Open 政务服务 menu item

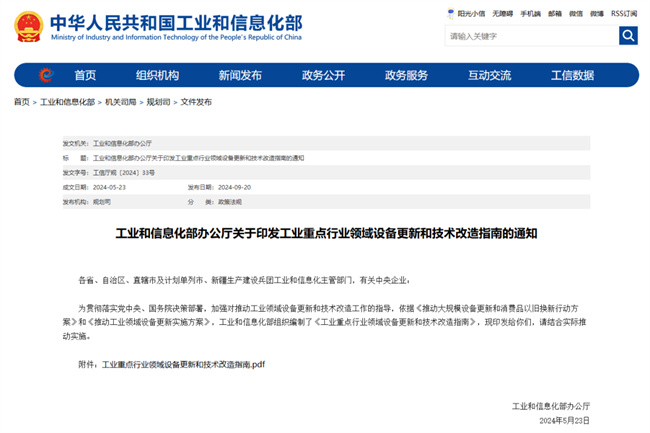[x=406, y=75]
